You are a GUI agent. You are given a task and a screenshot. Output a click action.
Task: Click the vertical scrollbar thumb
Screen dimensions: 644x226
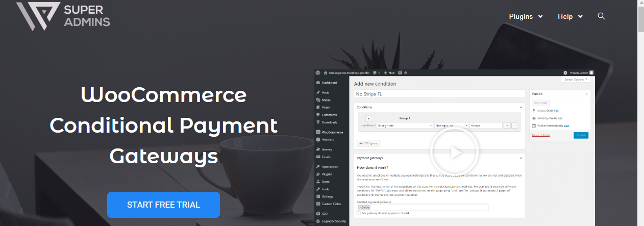641,20
